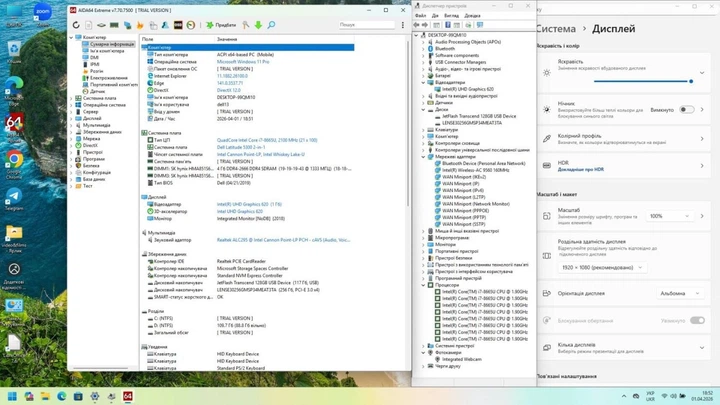Open the Вигляд menu in Device Manager
The height and width of the screenshot is (405, 720).
click(x=451, y=16)
